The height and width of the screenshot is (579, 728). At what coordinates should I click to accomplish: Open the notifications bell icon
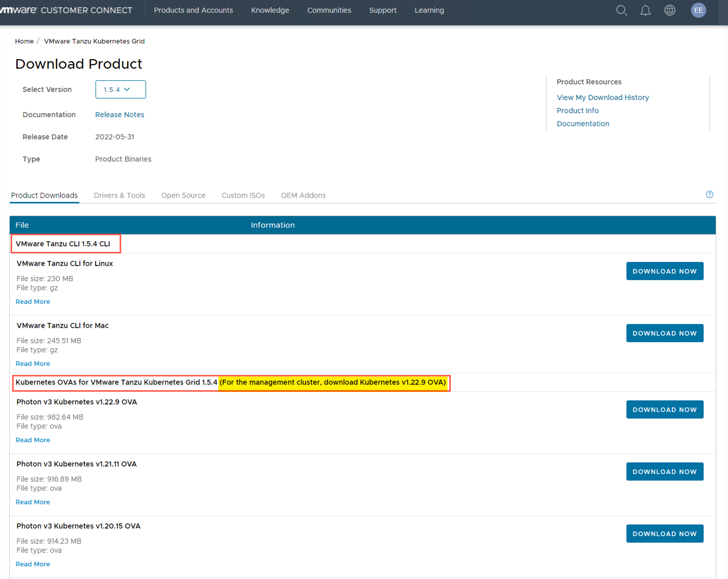645,10
